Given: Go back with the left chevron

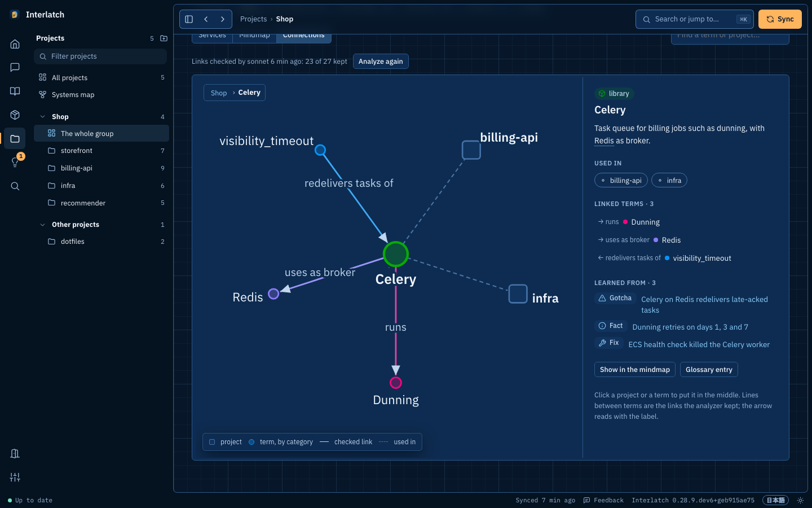Looking at the screenshot, I should point(206,19).
